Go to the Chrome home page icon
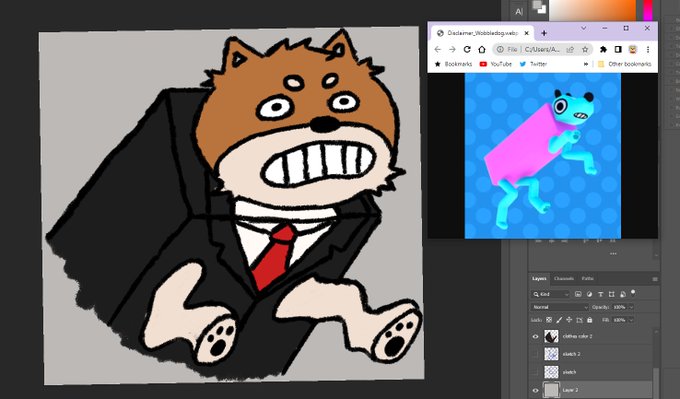680x399 pixels. click(481, 49)
